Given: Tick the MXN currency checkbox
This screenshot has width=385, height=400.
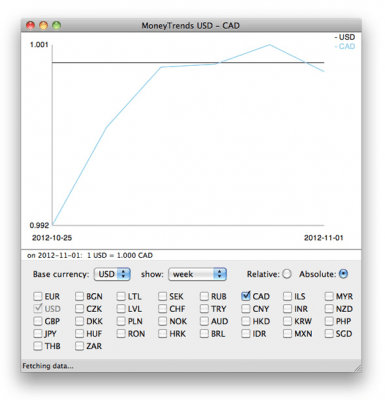Looking at the screenshot, I should (287, 333).
